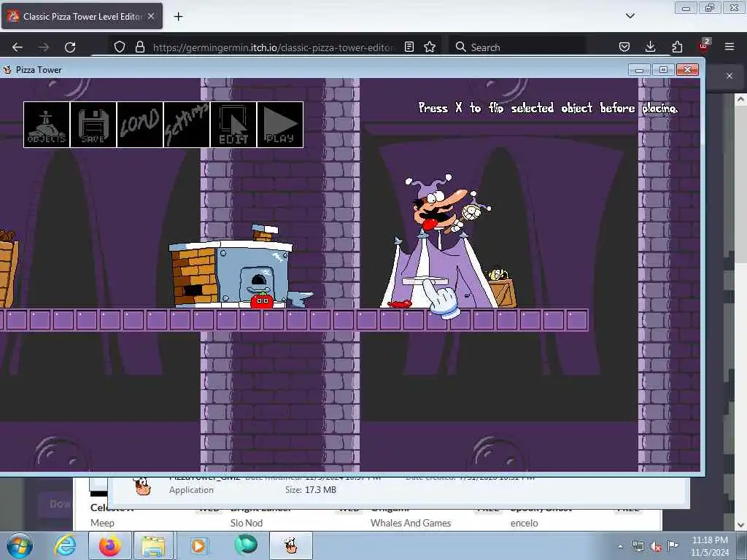Click the itch.io URL address bar
This screenshot has width=747, height=560.
pos(273,47)
